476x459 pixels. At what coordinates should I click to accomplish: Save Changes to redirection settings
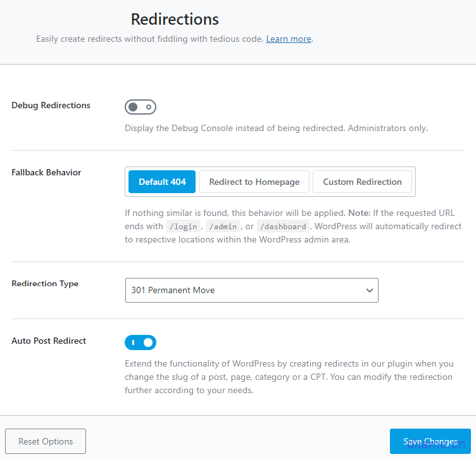coord(430,441)
